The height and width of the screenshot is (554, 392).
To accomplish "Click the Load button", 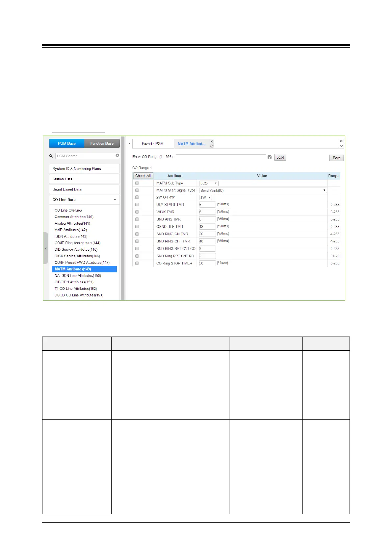I will click(280, 157).
